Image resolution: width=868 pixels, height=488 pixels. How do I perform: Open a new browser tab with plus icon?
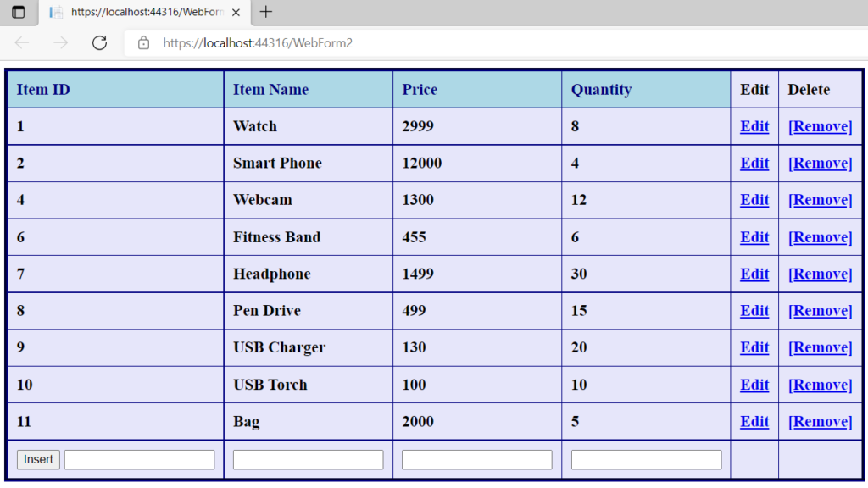coord(266,13)
